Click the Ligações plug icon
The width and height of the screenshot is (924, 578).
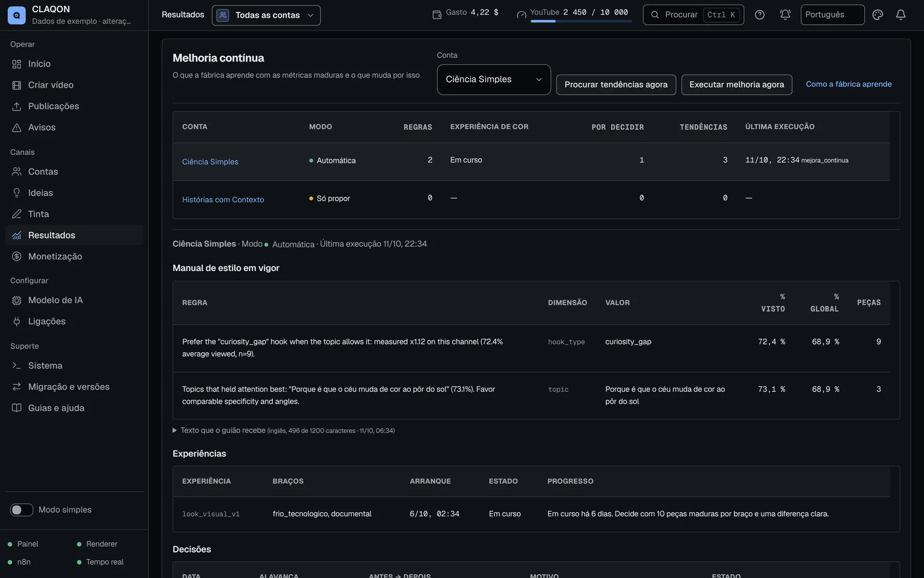(x=17, y=322)
